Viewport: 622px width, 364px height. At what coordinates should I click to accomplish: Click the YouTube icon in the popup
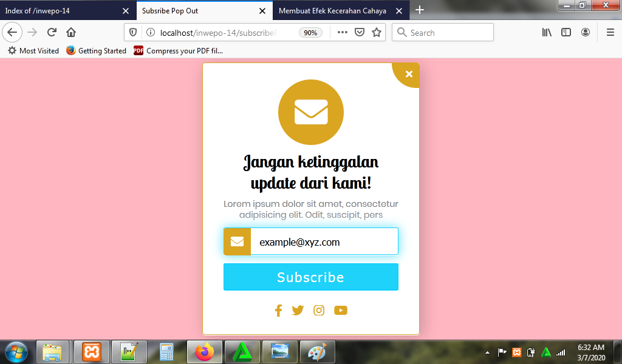coord(341,311)
